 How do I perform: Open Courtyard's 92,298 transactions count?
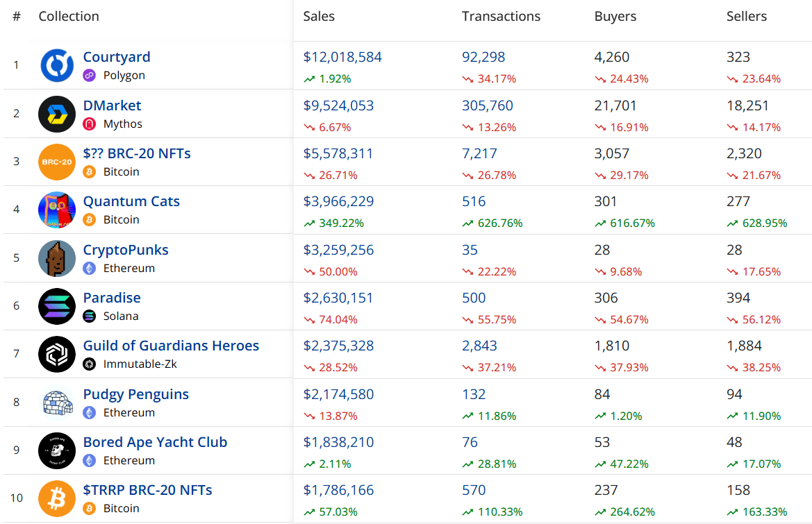[x=483, y=57]
